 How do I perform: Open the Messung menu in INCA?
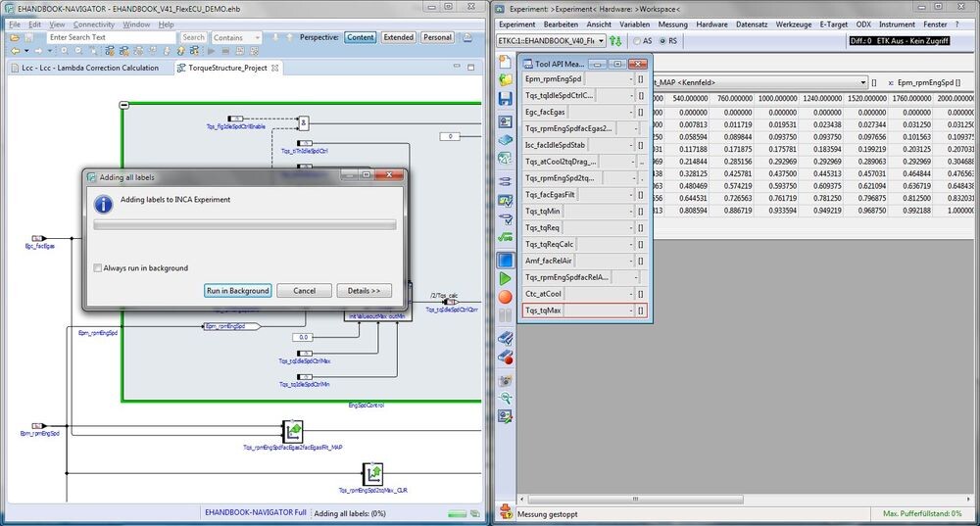coord(672,24)
